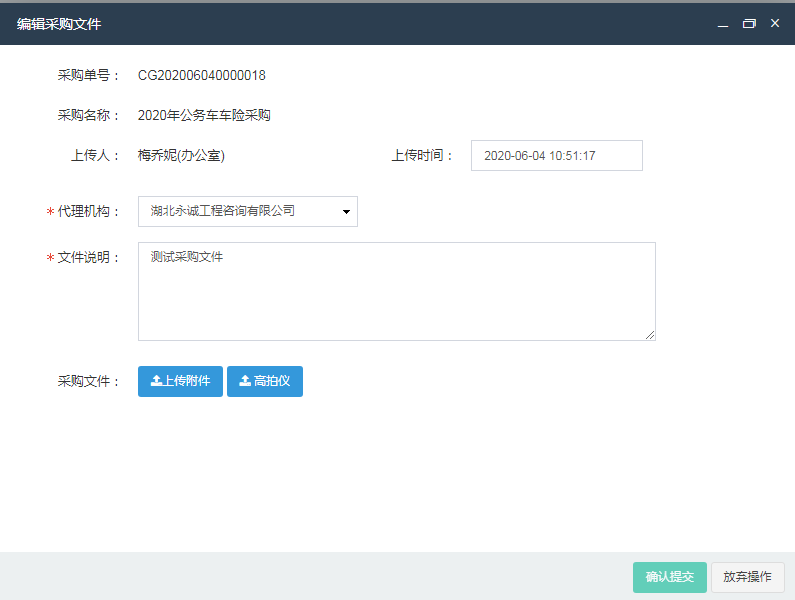This screenshot has height=600, width=795.
Task: Close the 编辑采购文件 dialog
Action: [x=775, y=23]
